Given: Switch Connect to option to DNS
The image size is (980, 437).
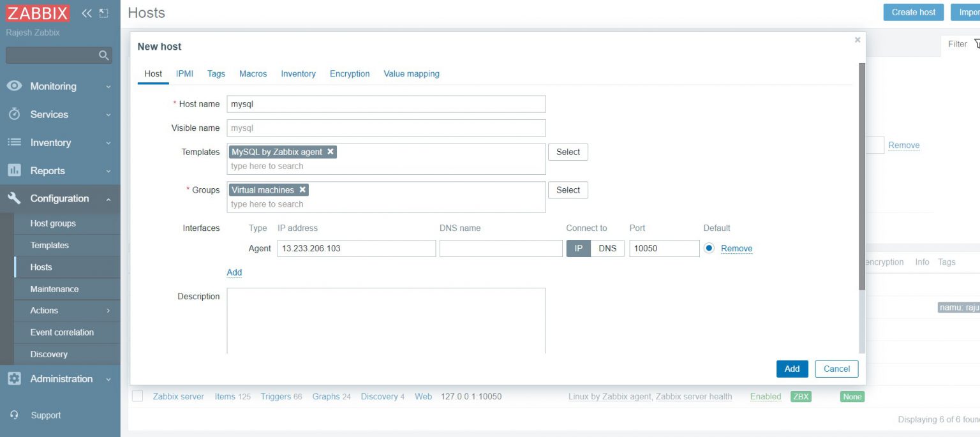Looking at the screenshot, I should 607,248.
